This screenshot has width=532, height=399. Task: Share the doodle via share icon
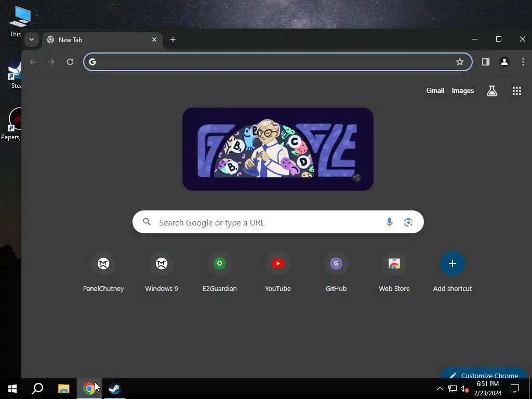point(356,178)
